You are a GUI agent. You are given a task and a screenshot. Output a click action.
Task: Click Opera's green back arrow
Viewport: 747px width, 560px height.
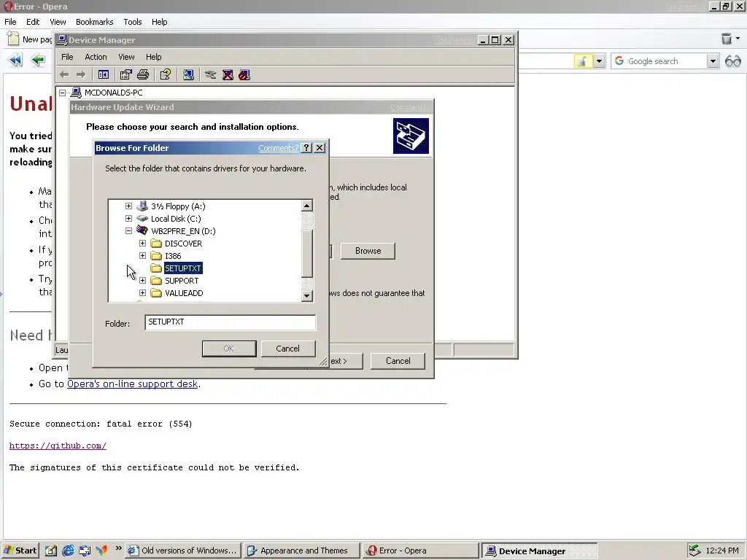coord(38,60)
